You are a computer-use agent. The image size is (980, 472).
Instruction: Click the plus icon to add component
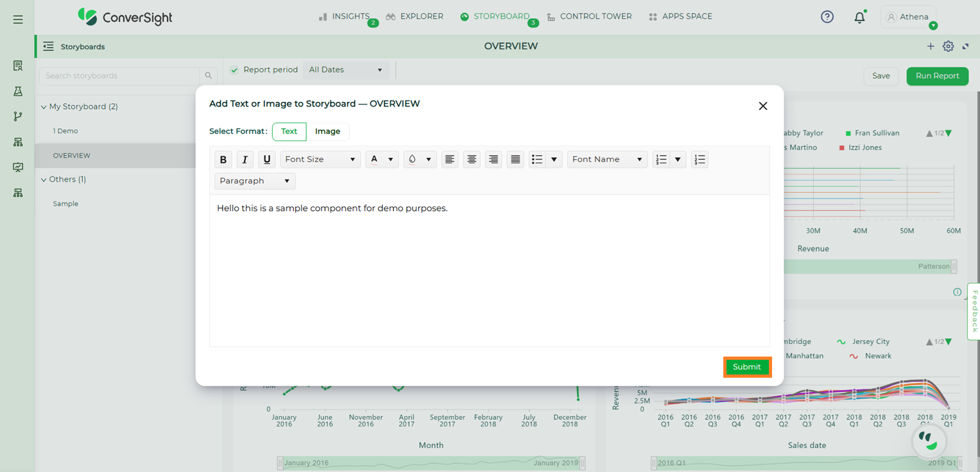point(931,46)
